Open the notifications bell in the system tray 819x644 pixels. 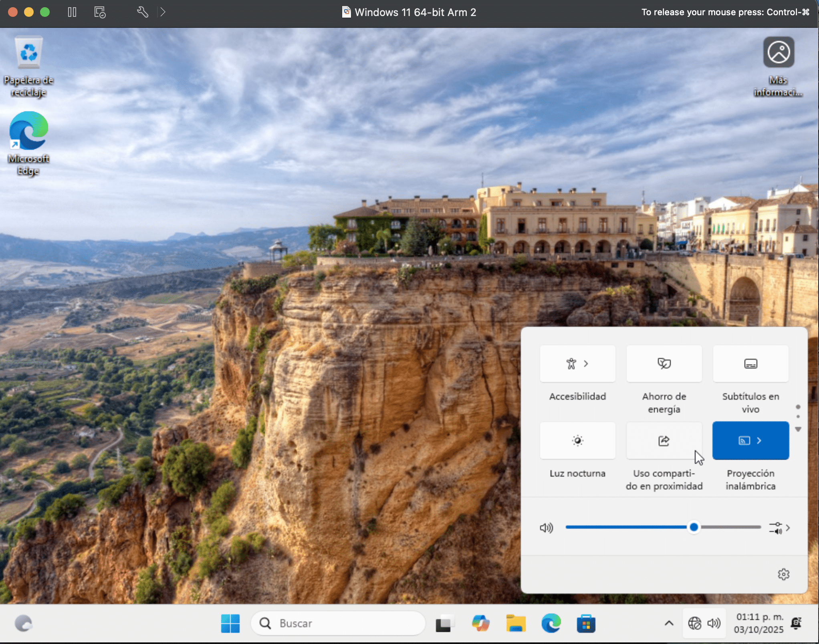click(x=796, y=623)
